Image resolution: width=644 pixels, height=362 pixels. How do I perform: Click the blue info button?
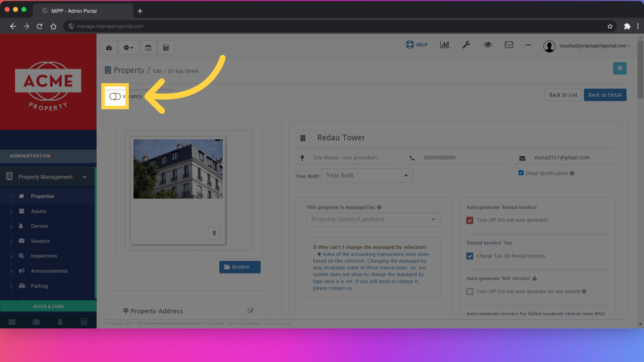[x=620, y=68]
